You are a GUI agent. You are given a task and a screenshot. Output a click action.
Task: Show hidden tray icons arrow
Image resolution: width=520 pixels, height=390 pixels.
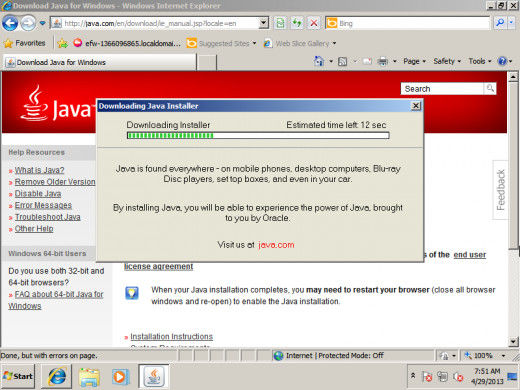pos(413,376)
